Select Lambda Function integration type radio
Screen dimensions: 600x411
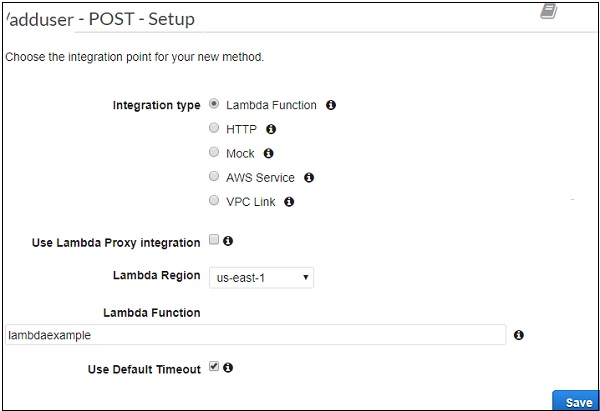[x=214, y=104]
